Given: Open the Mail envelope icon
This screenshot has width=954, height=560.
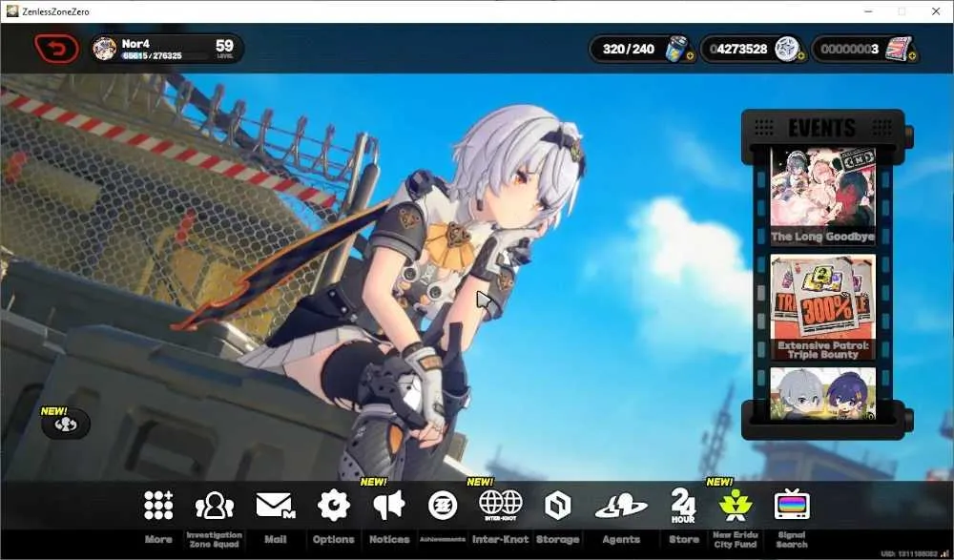Looking at the screenshot, I should [x=275, y=506].
